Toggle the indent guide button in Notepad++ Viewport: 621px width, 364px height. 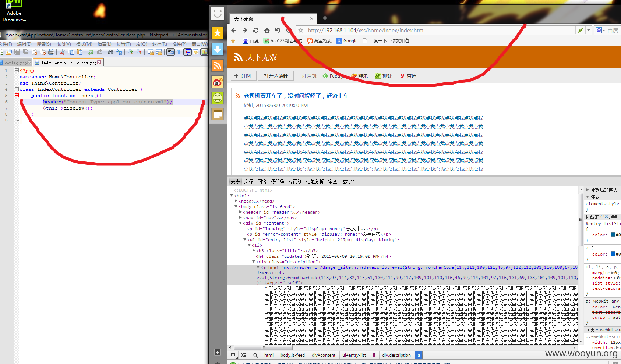tap(188, 52)
